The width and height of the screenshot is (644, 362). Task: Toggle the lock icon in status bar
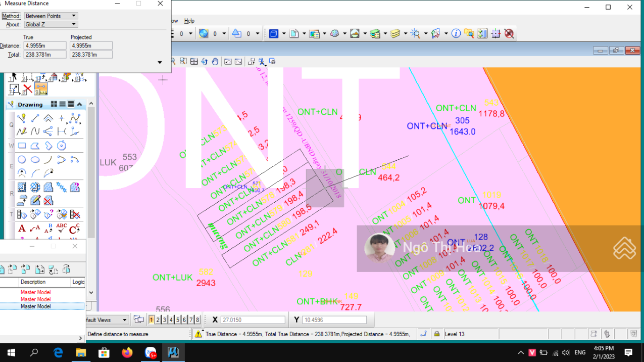[x=436, y=334]
